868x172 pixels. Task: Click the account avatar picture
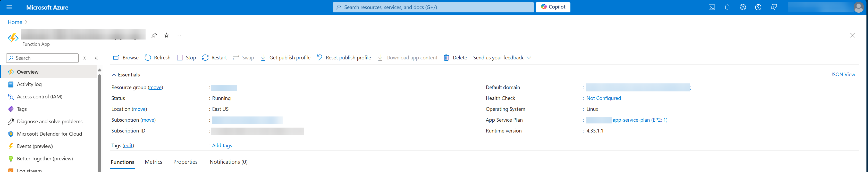click(x=858, y=7)
